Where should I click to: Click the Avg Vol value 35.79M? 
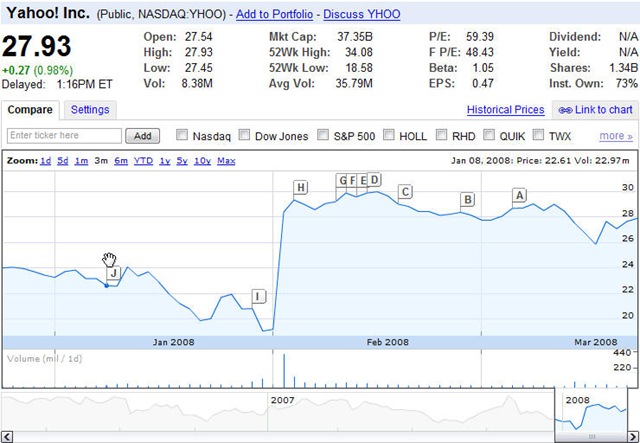354,84
